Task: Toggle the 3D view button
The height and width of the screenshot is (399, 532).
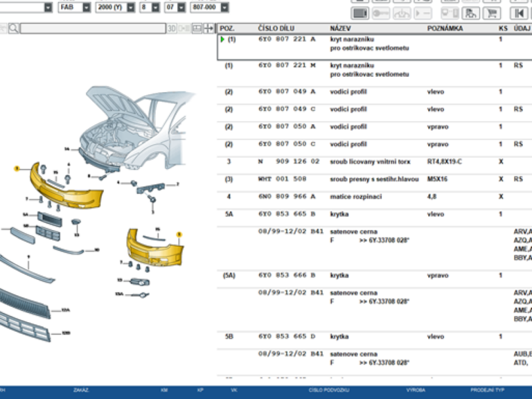Action: coord(172,28)
